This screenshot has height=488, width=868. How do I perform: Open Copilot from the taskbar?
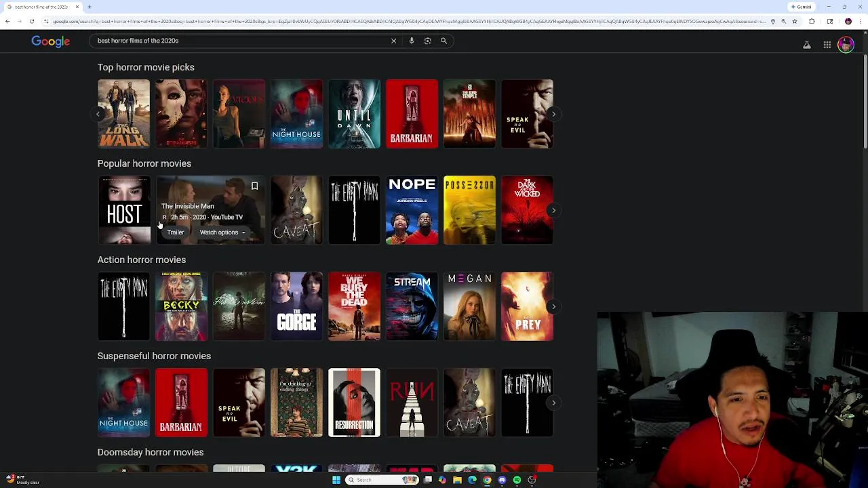coord(443,480)
